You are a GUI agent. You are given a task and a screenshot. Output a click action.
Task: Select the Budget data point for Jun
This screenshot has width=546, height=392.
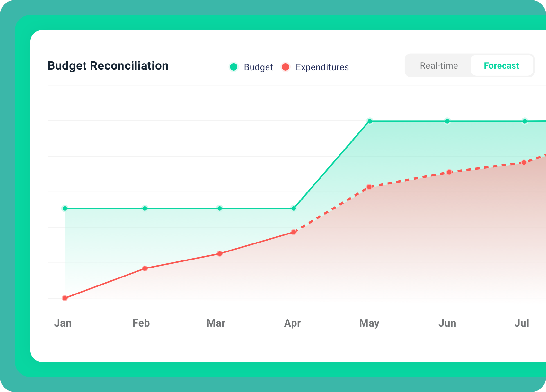pyautogui.click(x=447, y=121)
